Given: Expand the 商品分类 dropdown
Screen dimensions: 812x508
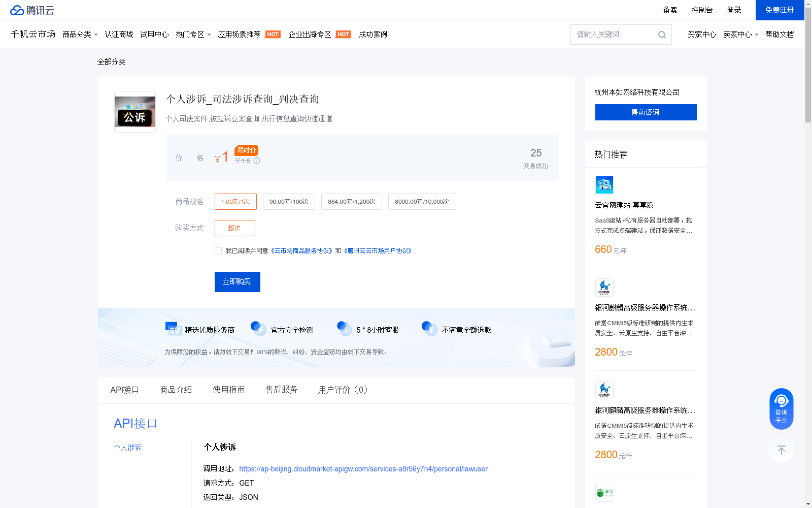Looking at the screenshot, I should click(80, 35).
